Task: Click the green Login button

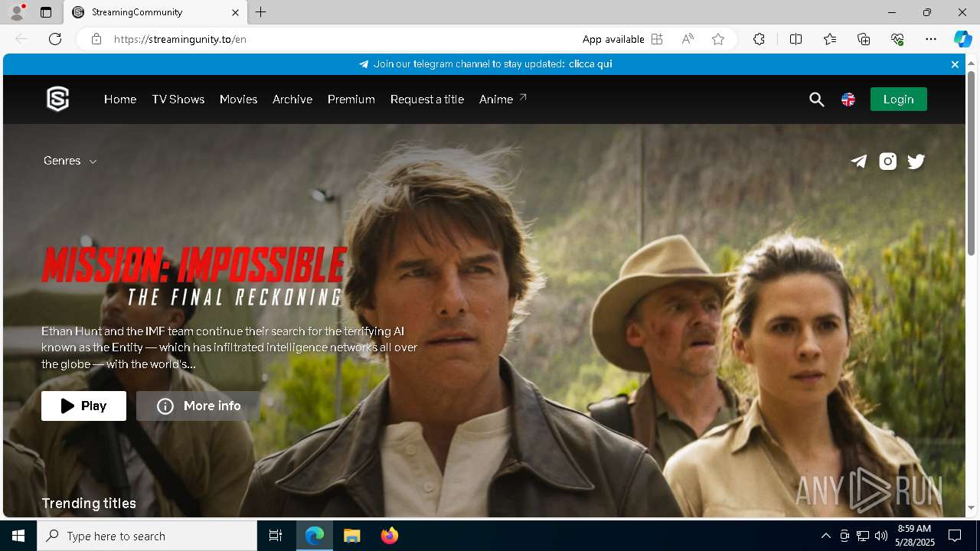Action: tap(898, 99)
